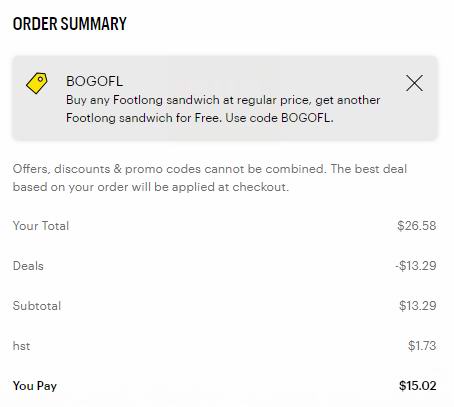Screen dimensions: 454x407
Task: Click the $13.29 subtotal amount
Action: click(418, 306)
